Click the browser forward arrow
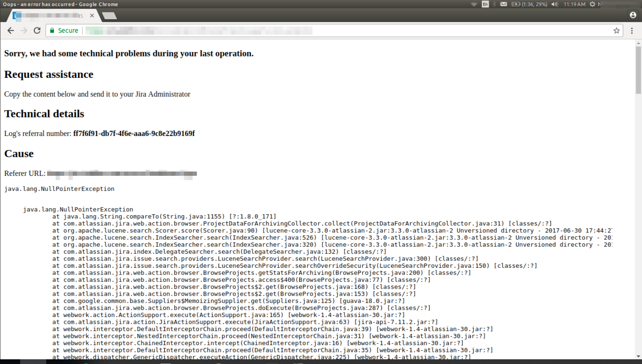Viewport: 642px width, 364px height. 24,30
